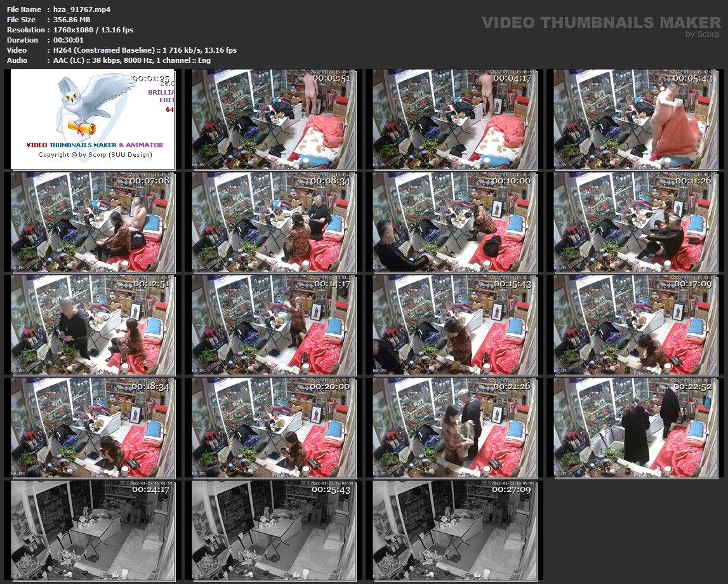Click the file name hza_91767.mp4
This screenshot has height=584, width=728.
pos(82,10)
